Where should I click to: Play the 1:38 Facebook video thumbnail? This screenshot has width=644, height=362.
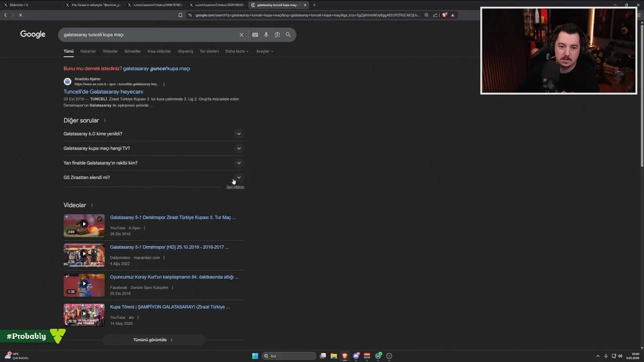click(84, 285)
